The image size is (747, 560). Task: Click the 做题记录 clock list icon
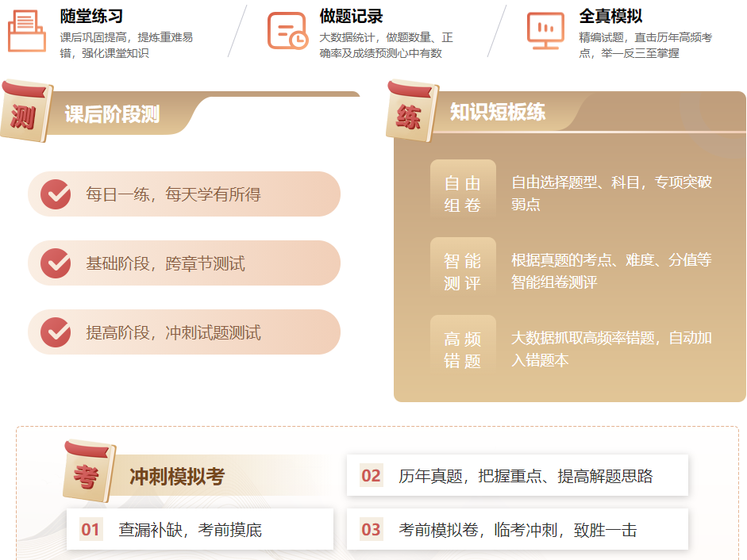tap(287, 32)
